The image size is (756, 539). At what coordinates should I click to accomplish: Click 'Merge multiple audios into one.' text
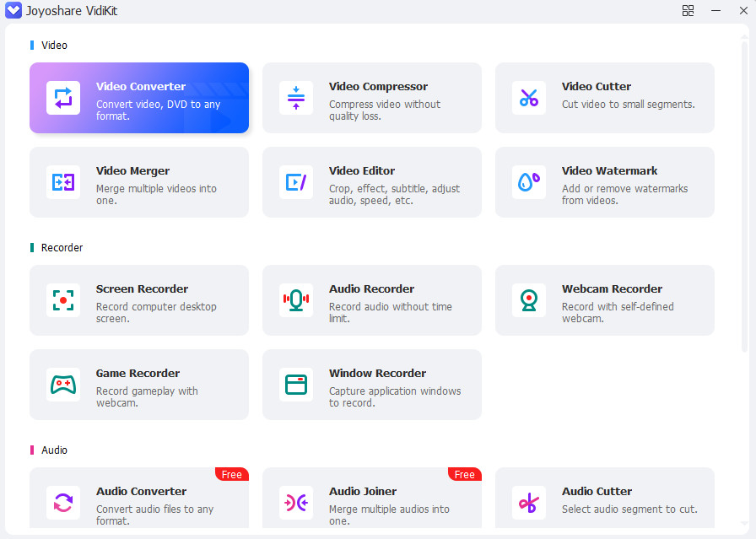click(x=389, y=515)
